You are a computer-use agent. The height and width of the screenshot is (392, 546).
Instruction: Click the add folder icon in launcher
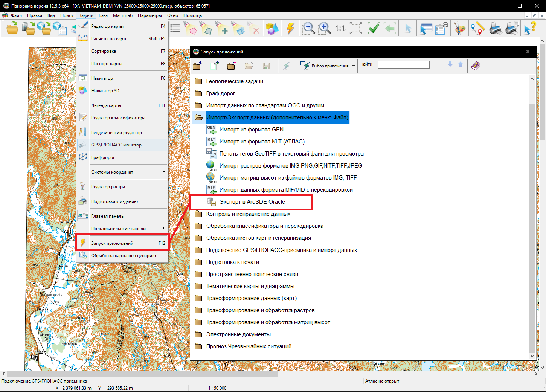coord(197,66)
